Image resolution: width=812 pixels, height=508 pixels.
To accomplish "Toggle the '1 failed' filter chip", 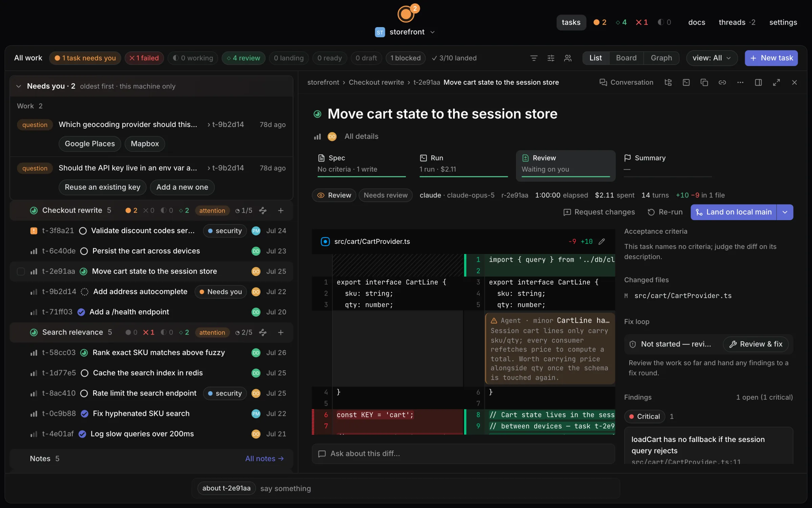I will (144, 58).
